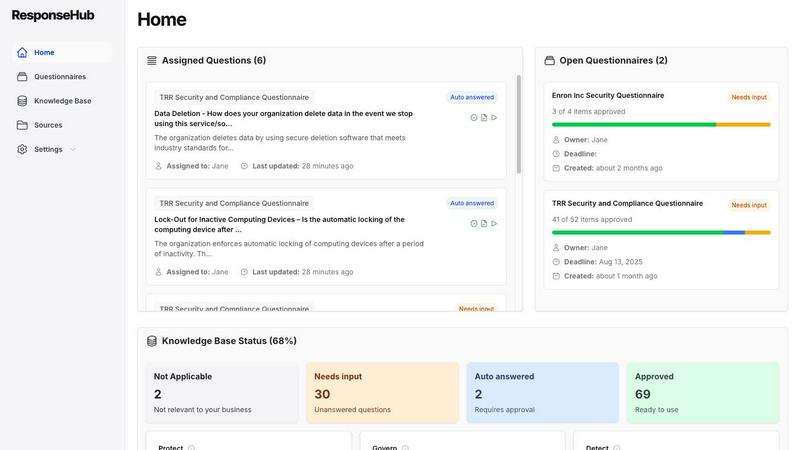800x450 pixels.
Task: Click the Settings gear icon
Action: click(22, 149)
